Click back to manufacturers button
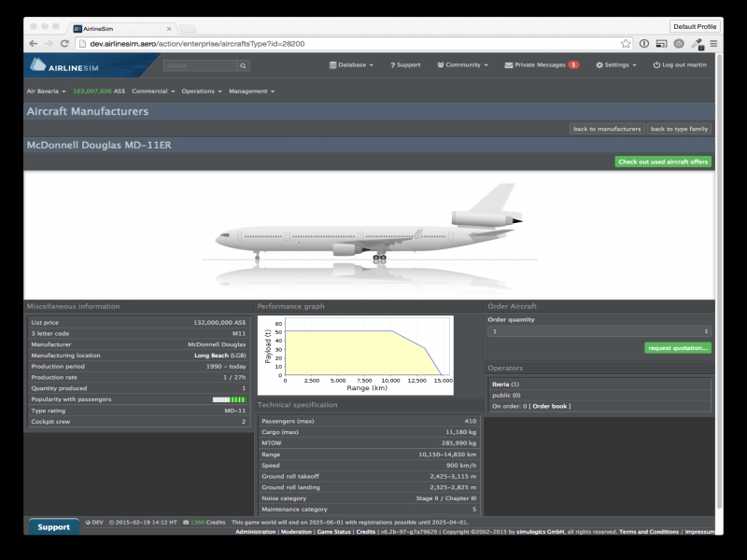The height and width of the screenshot is (560, 747). tap(607, 129)
